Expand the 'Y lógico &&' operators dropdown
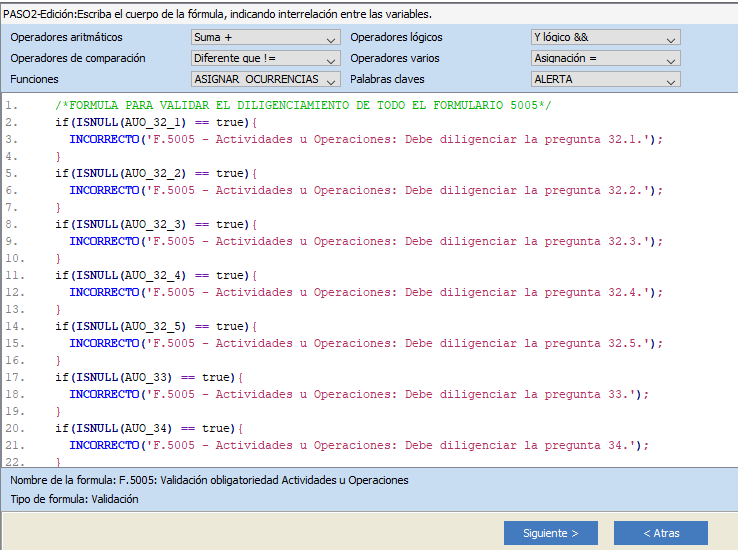738x550 pixels. (x=605, y=38)
